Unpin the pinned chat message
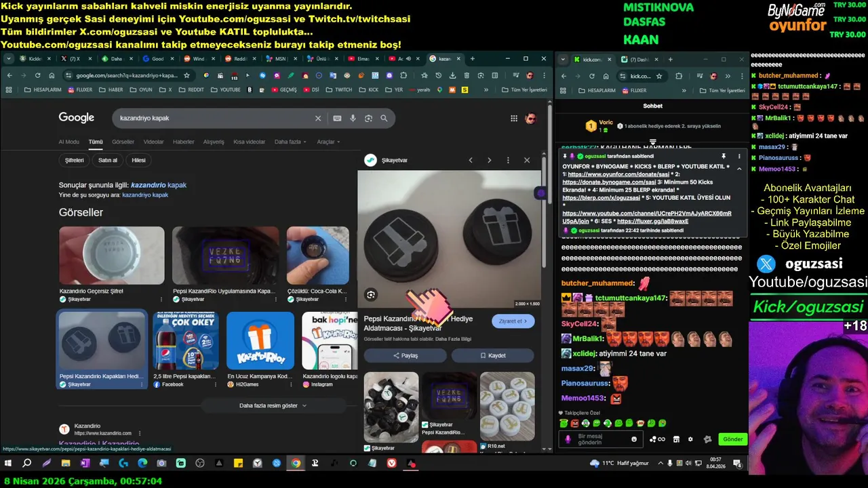868x488 pixels. click(724, 156)
